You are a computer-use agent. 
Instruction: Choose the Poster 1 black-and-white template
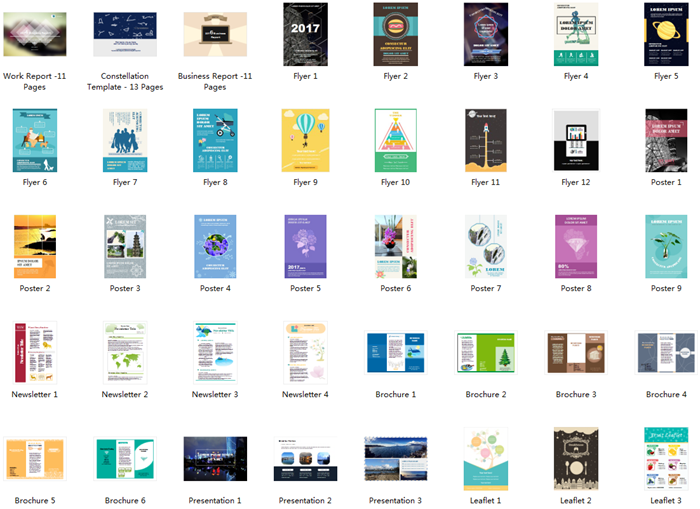[x=666, y=140]
